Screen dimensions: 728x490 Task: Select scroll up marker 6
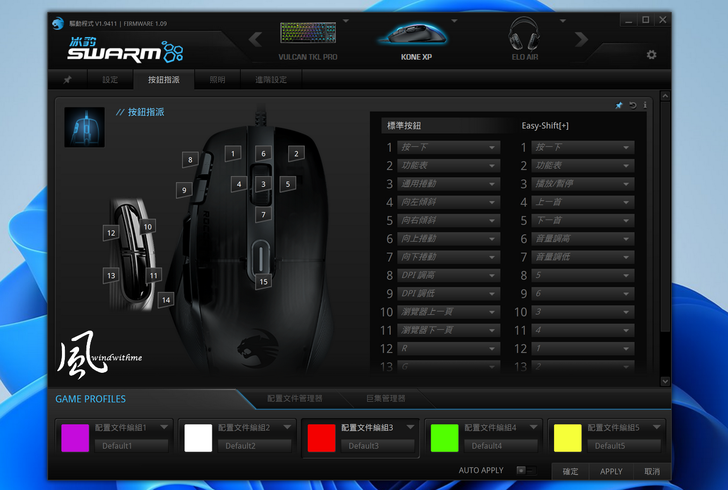263,154
